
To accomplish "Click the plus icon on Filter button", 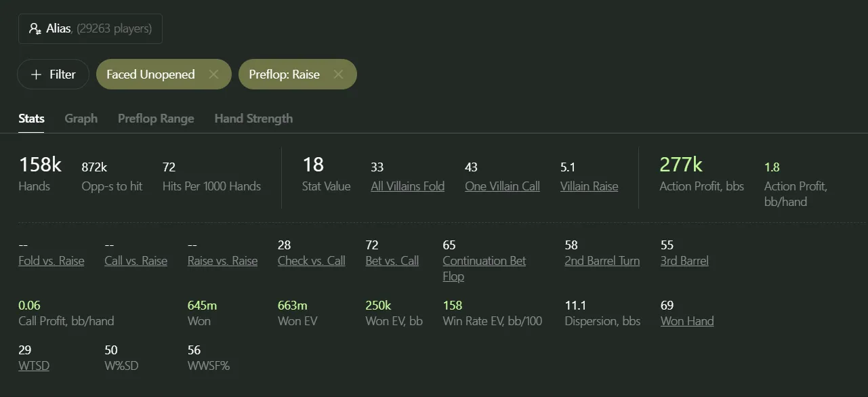I will point(37,75).
